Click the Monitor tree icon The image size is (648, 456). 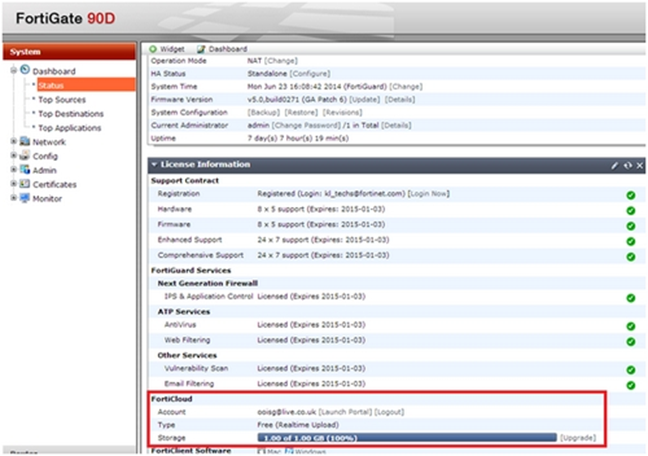[x=25, y=198]
